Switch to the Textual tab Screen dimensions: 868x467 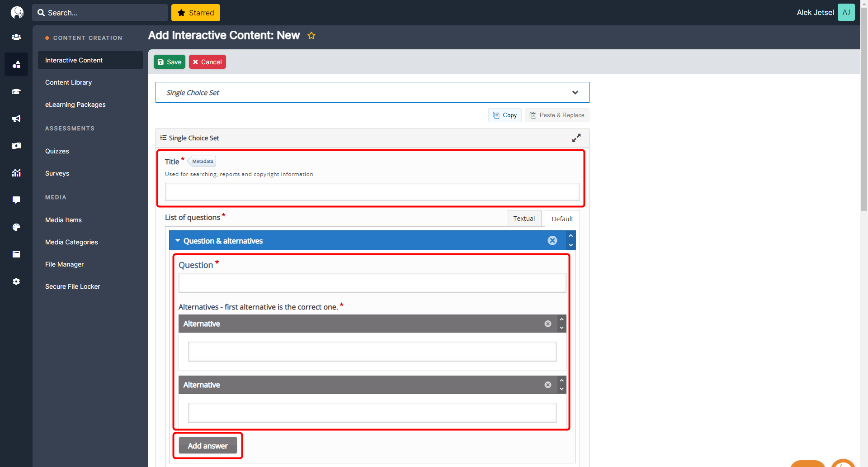(x=524, y=219)
